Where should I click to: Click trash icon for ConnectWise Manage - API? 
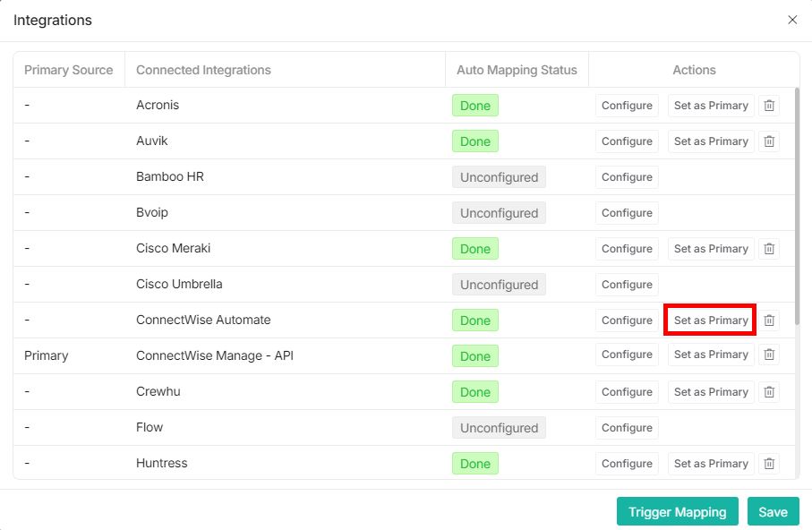pyautogui.click(x=768, y=355)
